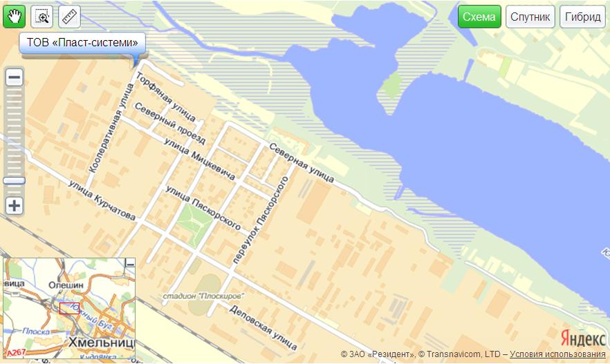Open the Условия использования link
The image size is (610, 364).
coord(557,354)
